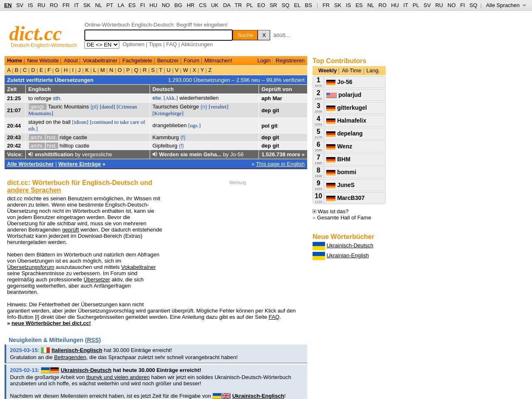Screen dimensions: 532x399
Task: Open the Home menu item
Action: coord(15,61)
